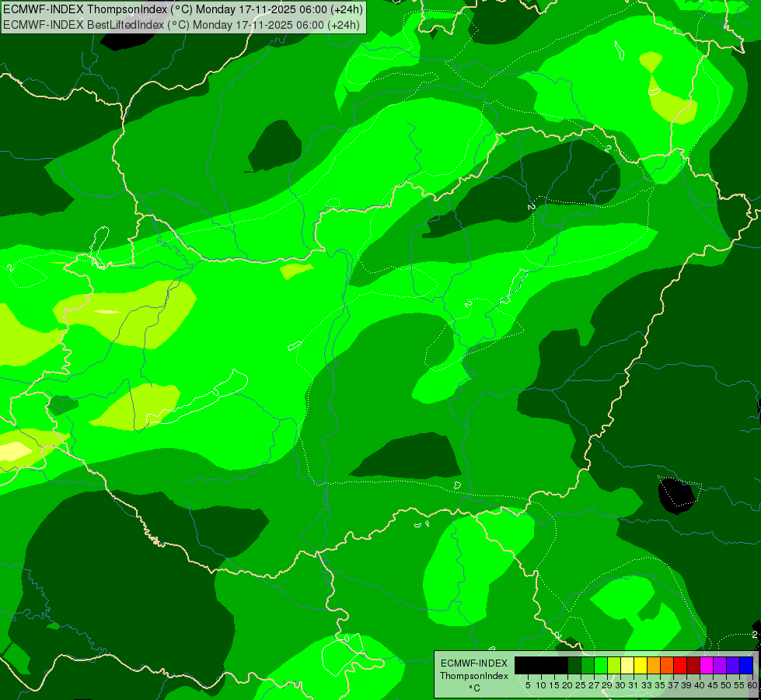This screenshot has width=761, height=700.
Task: Select the pure yellow 31-33 legend swatch
Action: point(641,665)
